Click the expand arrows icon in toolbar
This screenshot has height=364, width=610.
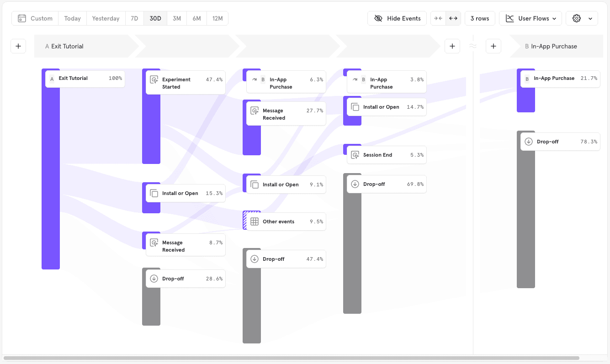453,18
